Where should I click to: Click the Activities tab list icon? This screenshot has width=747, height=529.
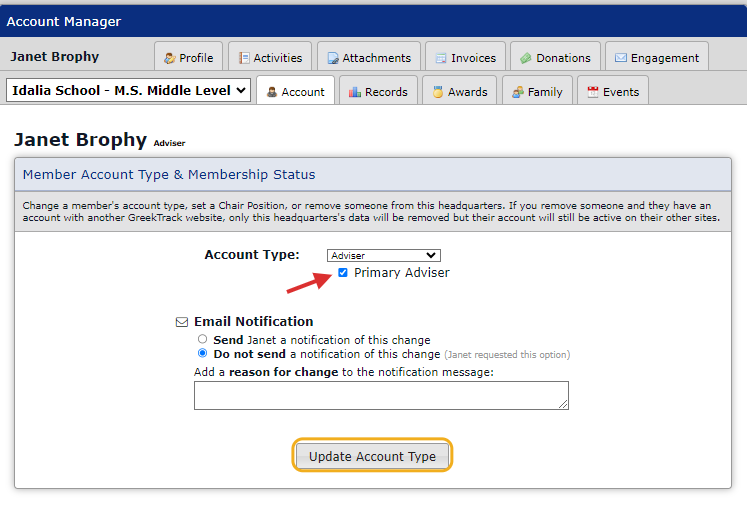(x=244, y=58)
